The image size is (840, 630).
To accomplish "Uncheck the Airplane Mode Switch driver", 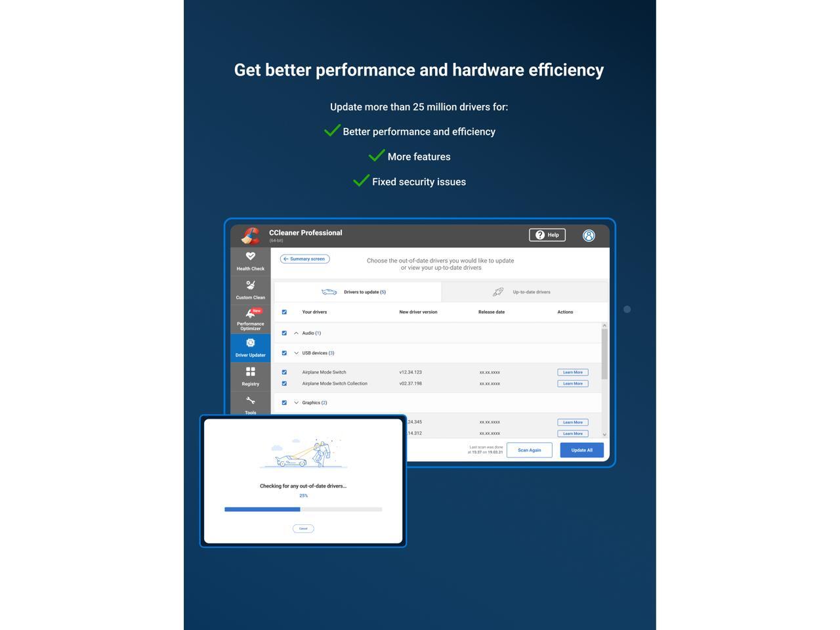I will [x=284, y=372].
